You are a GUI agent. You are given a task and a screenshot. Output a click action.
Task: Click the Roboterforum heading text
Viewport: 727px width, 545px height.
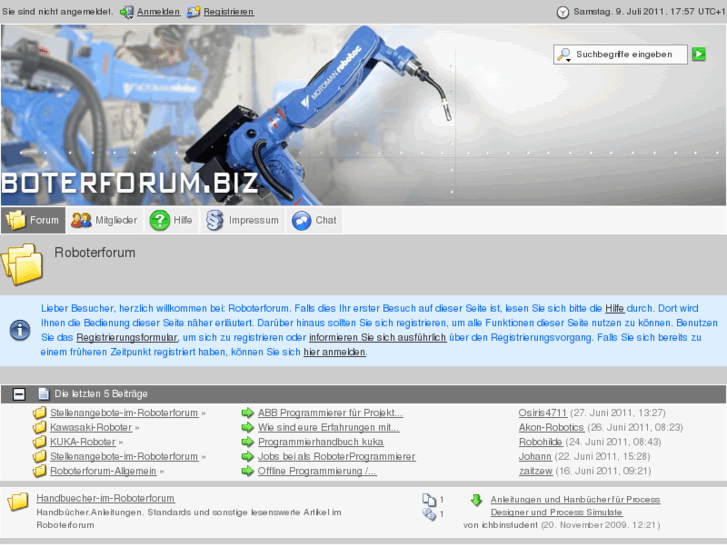tap(95, 253)
